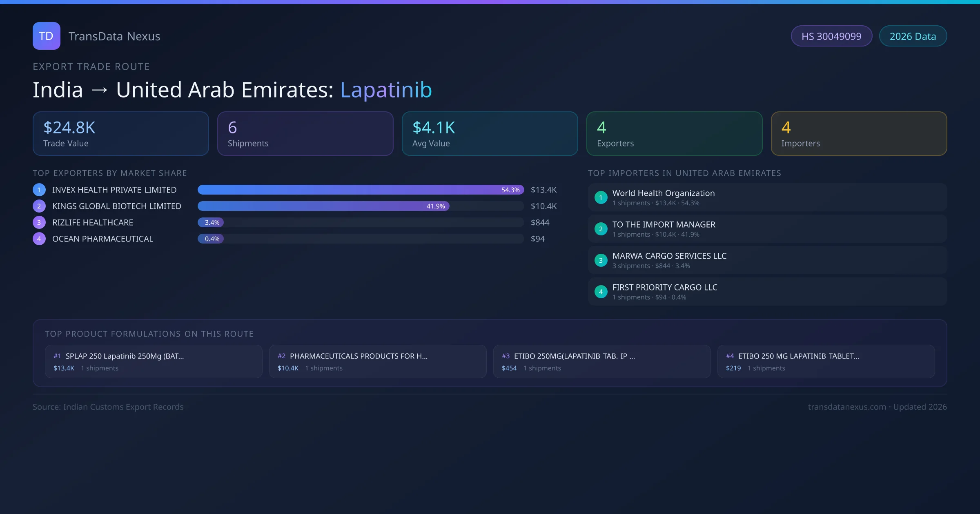This screenshot has width=980, height=514.
Task: Open the $24.8K Trade Value card
Action: tap(120, 134)
